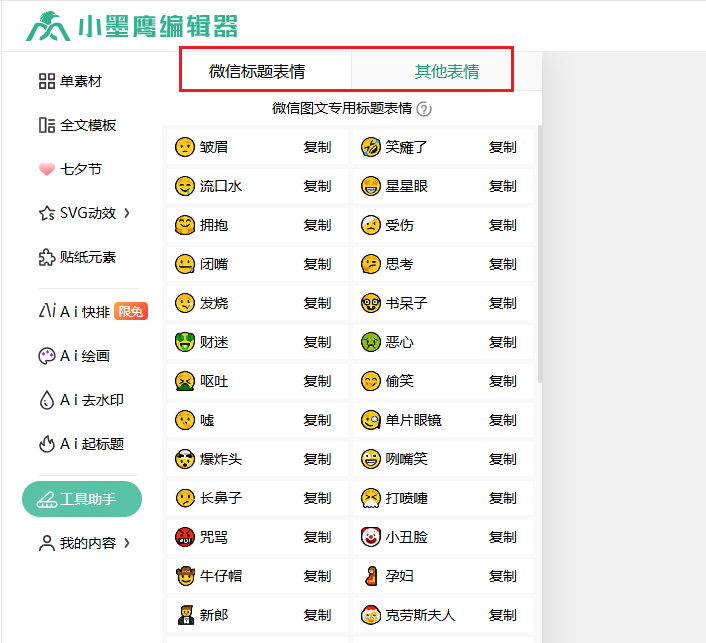The image size is (706, 643).
Task: Copy the 星星眼 emoji
Action: [x=502, y=186]
